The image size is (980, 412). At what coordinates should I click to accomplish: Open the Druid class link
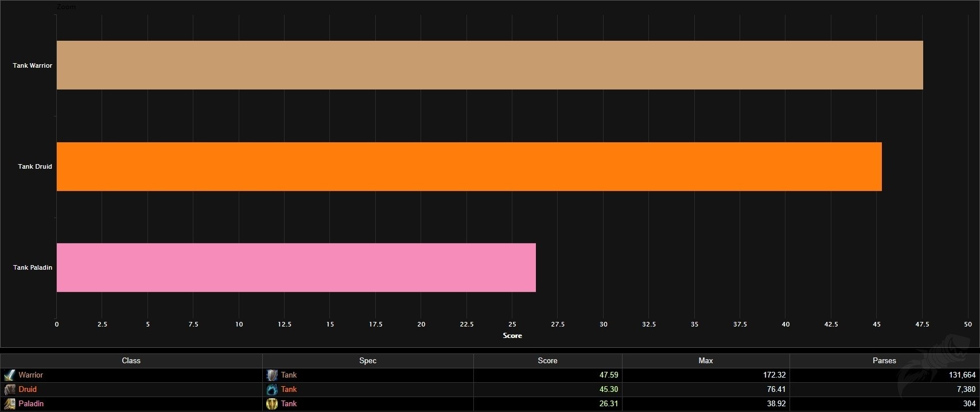coord(28,390)
